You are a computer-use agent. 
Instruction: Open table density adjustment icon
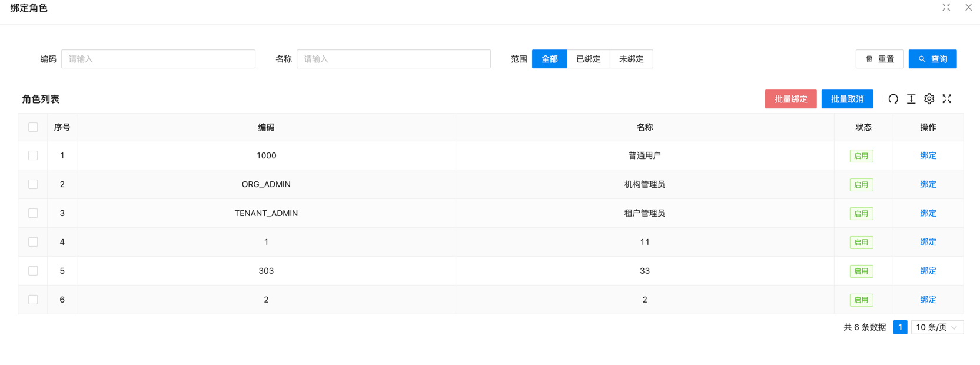pos(911,99)
